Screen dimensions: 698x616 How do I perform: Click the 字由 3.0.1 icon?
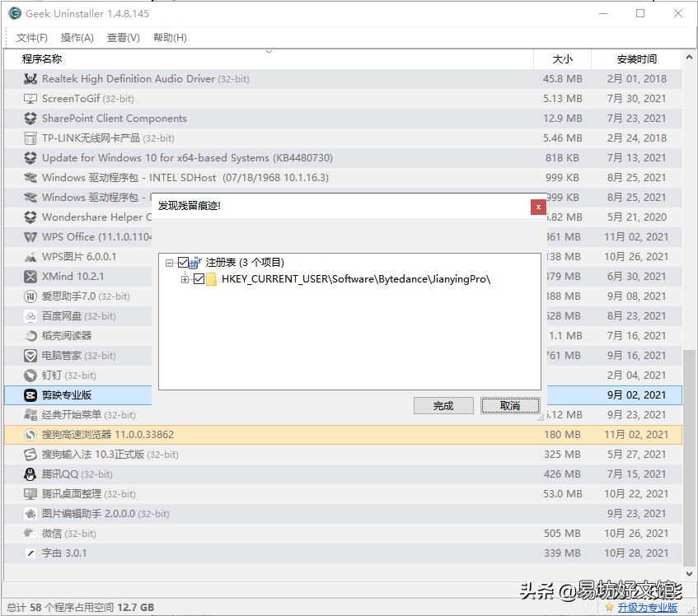30,553
